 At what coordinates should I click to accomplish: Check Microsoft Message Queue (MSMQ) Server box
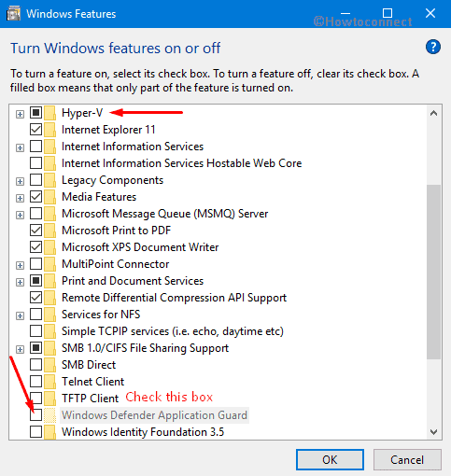(x=35, y=213)
